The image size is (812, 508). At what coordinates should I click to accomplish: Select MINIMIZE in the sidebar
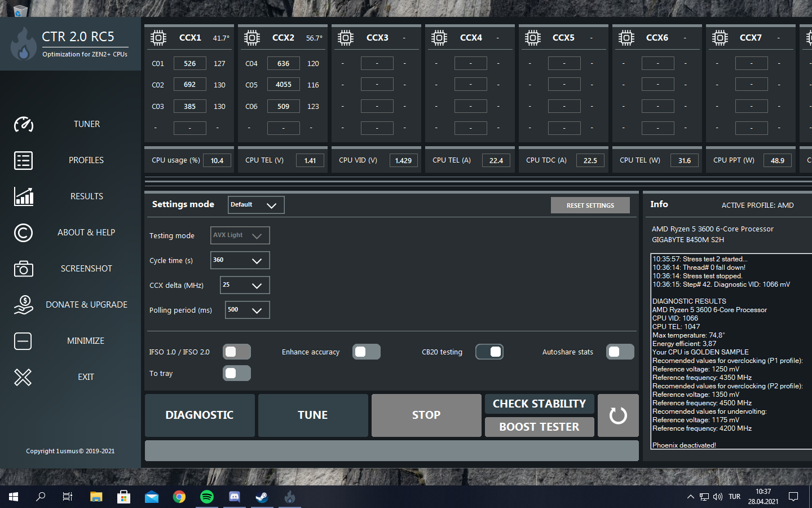click(86, 341)
